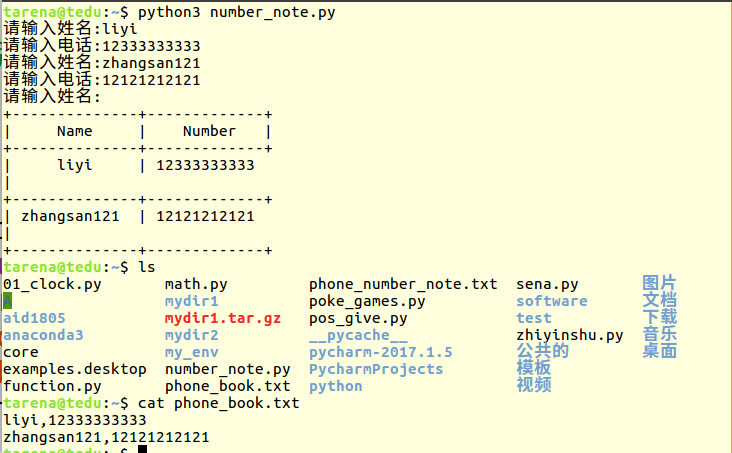Viewport: 732px width, 453px height.
Task: Click the 桌面 directory name
Action: [659, 351]
